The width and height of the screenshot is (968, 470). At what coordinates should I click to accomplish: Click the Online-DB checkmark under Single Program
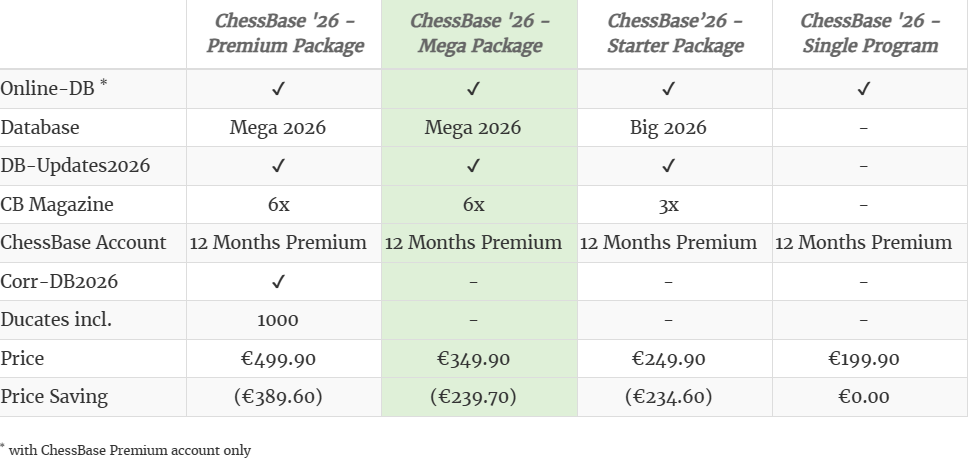pos(864,89)
